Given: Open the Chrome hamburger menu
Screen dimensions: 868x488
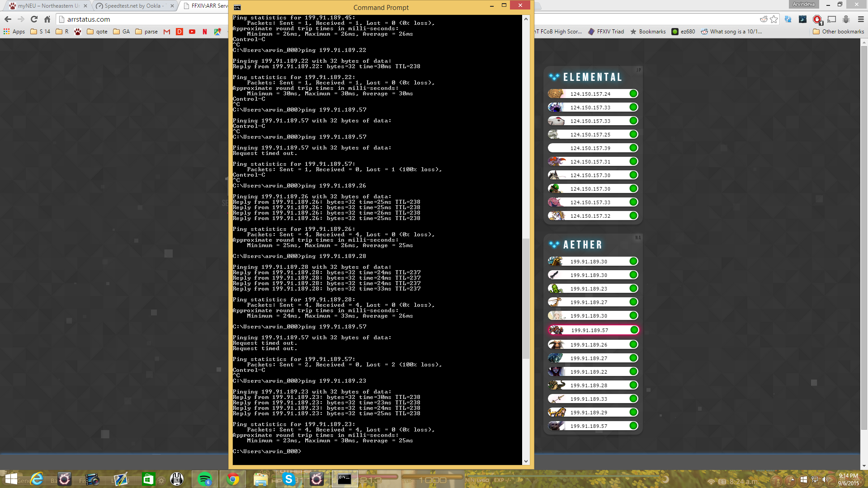Looking at the screenshot, I should [861, 19].
